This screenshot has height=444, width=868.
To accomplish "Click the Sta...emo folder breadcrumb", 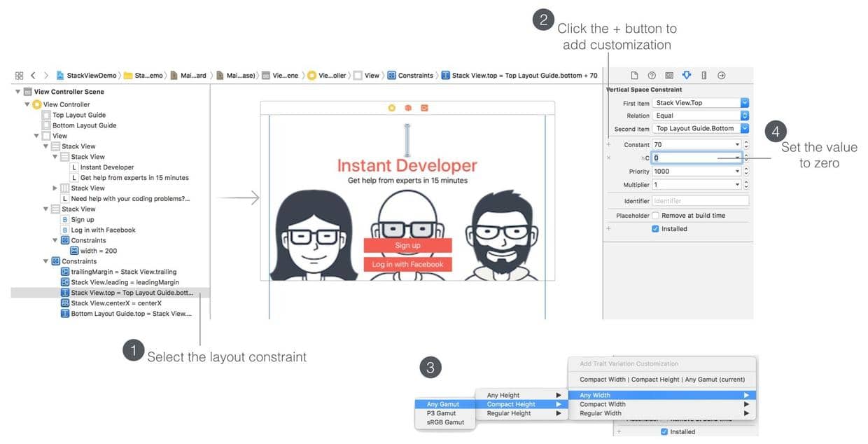I will point(143,76).
